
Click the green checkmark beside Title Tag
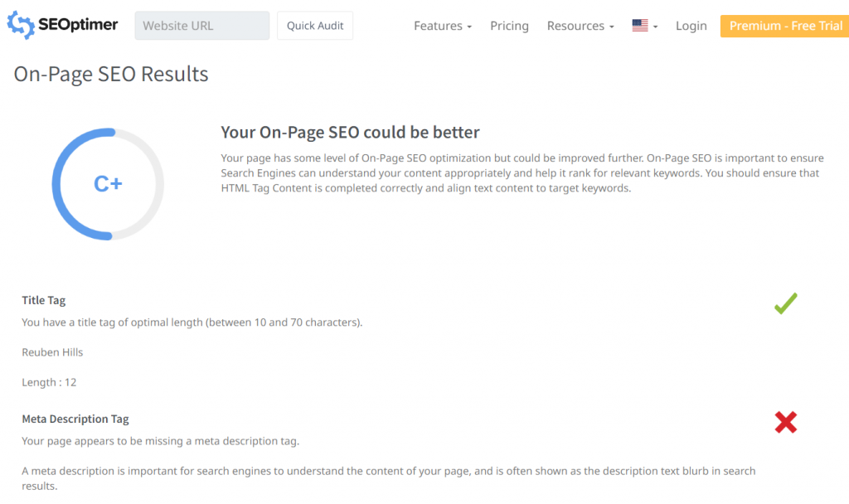(785, 303)
